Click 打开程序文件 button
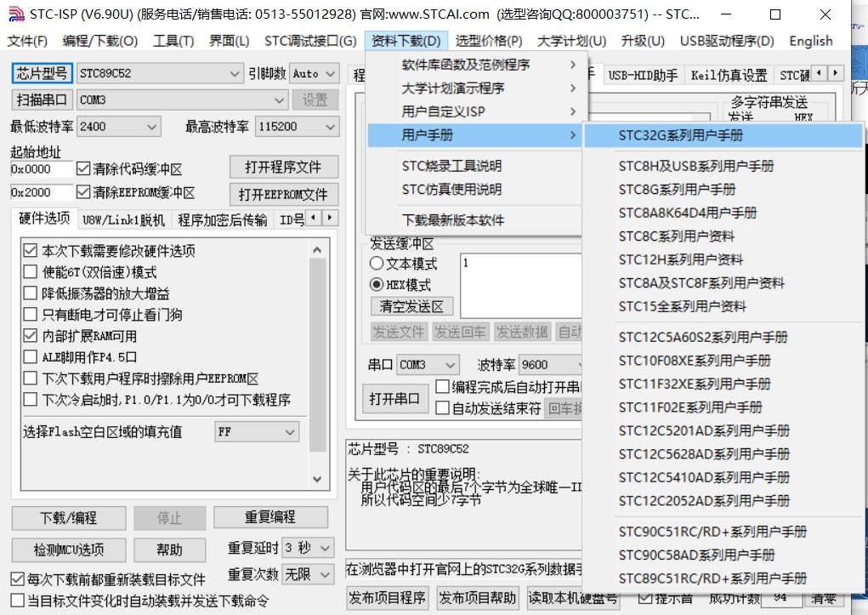The height and width of the screenshot is (615, 868). 283,167
